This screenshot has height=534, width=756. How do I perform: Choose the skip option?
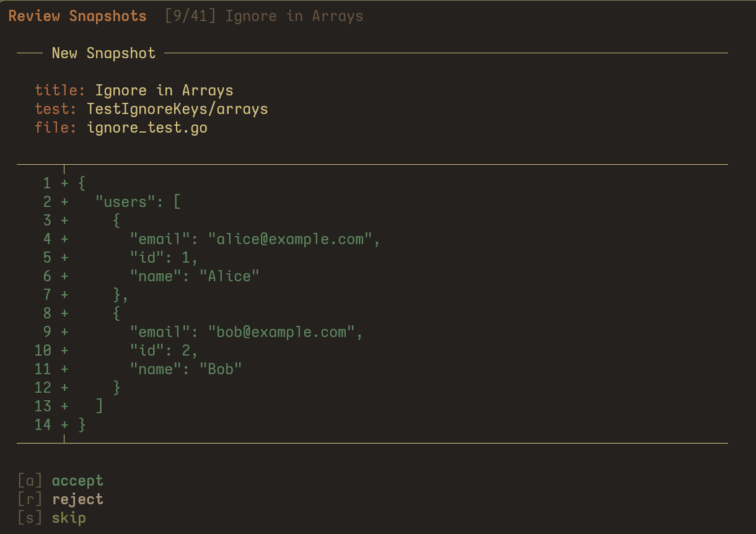69,518
